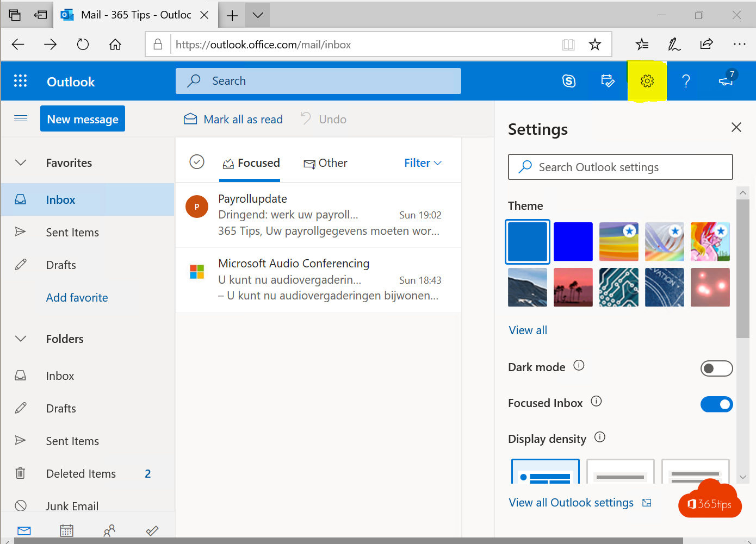This screenshot has height=544, width=756.
Task: Open Inbox under Favorites
Action: [x=88, y=199]
